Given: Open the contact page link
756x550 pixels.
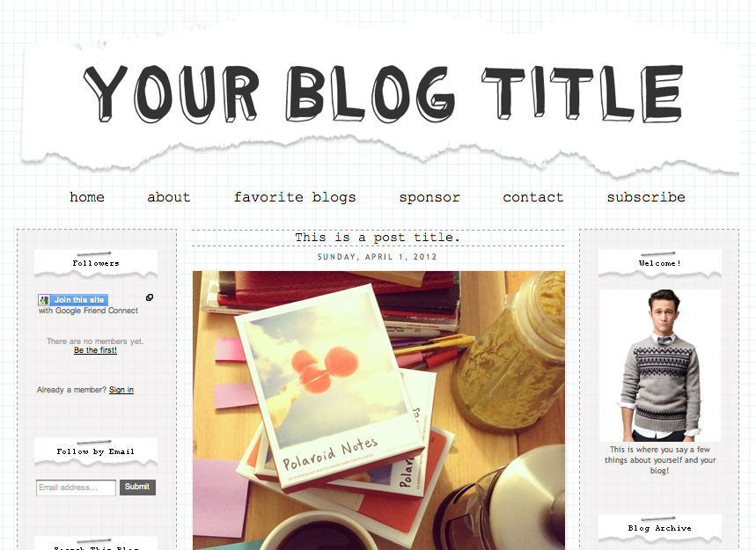Looking at the screenshot, I should 532,197.
